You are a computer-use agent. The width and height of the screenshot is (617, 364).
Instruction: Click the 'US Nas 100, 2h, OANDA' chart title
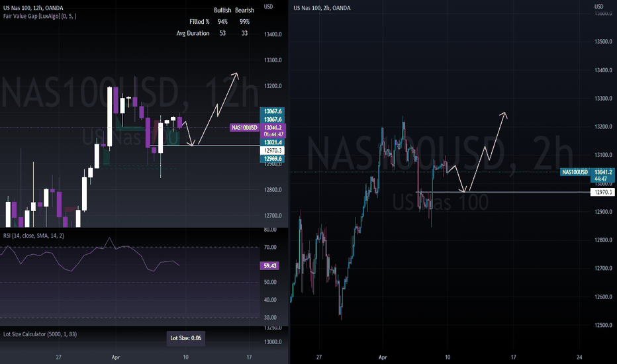point(322,8)
